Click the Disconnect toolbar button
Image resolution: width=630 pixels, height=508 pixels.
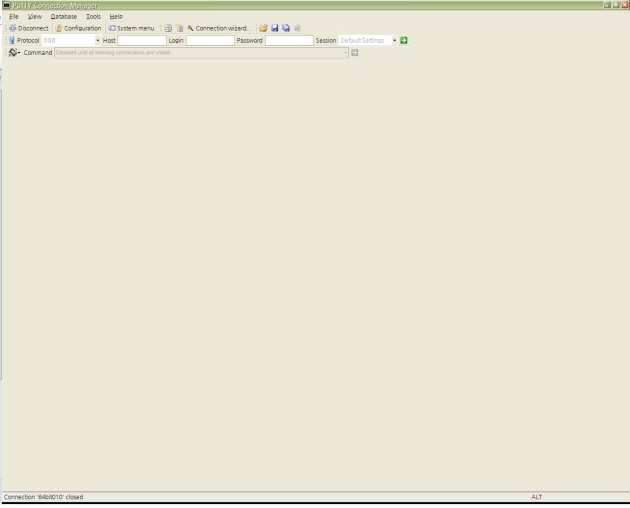pyautogui.click(x=28, y=28)
